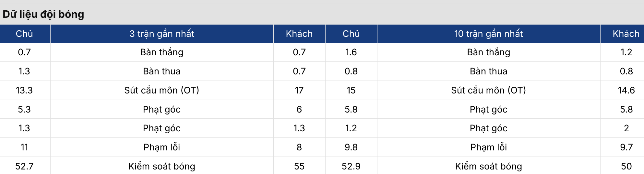Select the away possession value 50
Viewport: 644px width, 174px height.
(626, 166)
